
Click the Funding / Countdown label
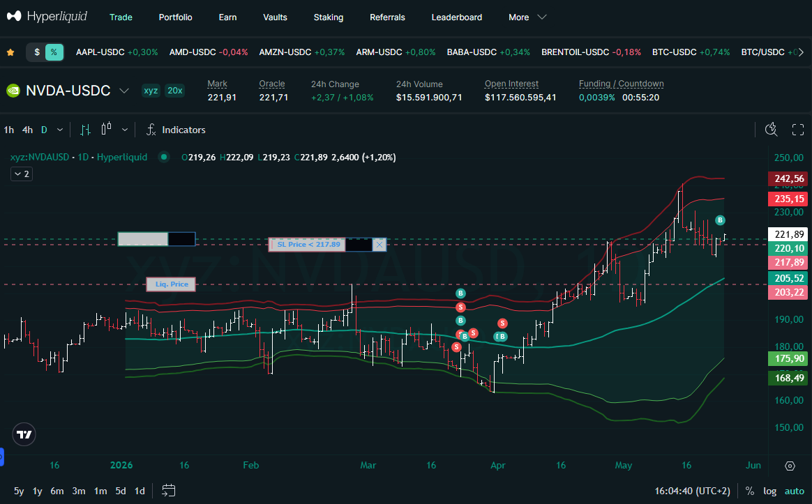(x=622, y=84)
